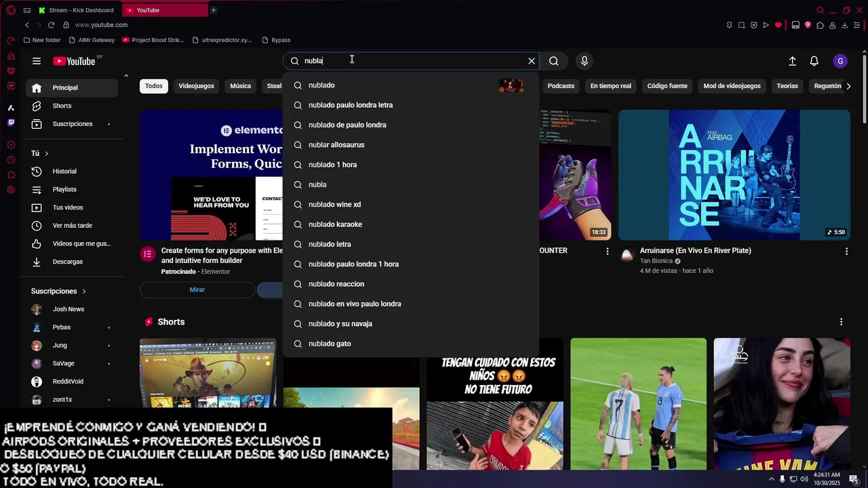The height and width of the screenshot is (488, 868).
Task: Open a new browser tab with plus
Action: click(213, 10)
